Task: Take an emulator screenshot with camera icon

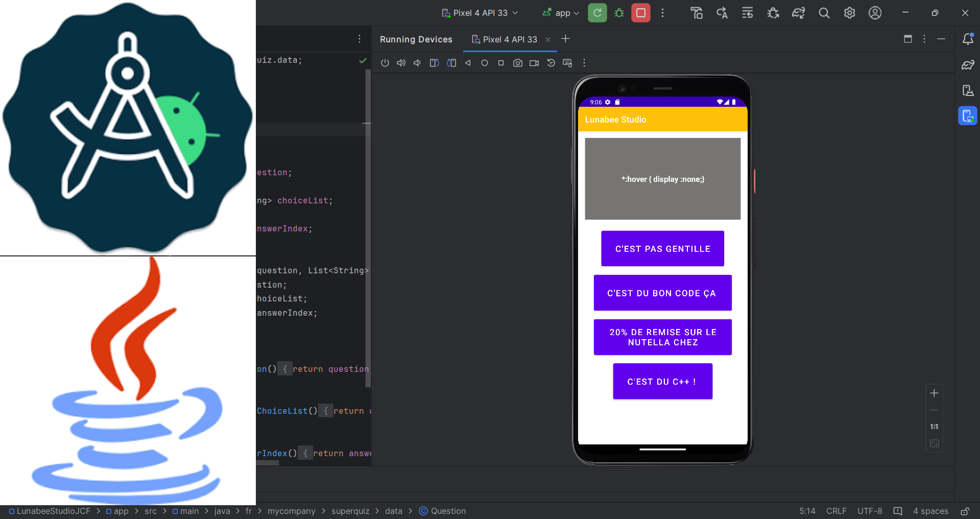Action: pos(517,63)
